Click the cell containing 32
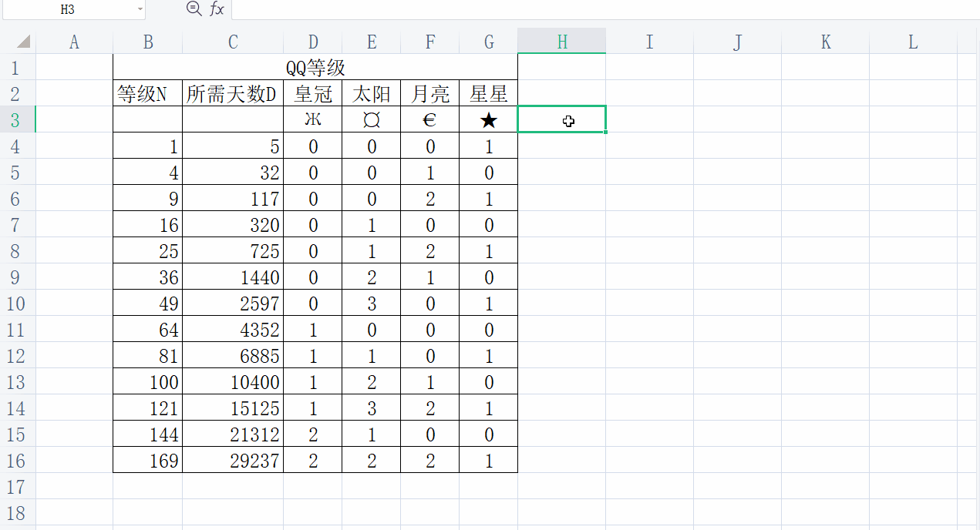Image resolution: width=980 pixels, height=530 pixels. coord(233,173)
